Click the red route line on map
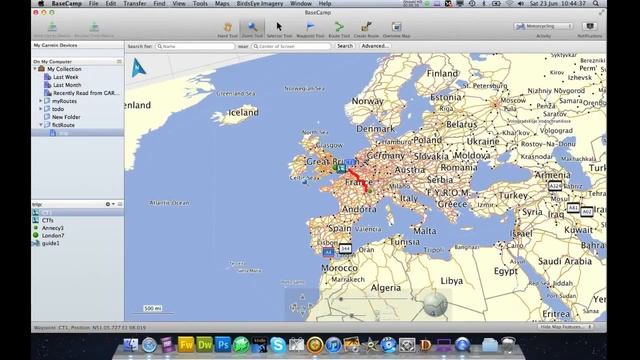 point(358,179)
